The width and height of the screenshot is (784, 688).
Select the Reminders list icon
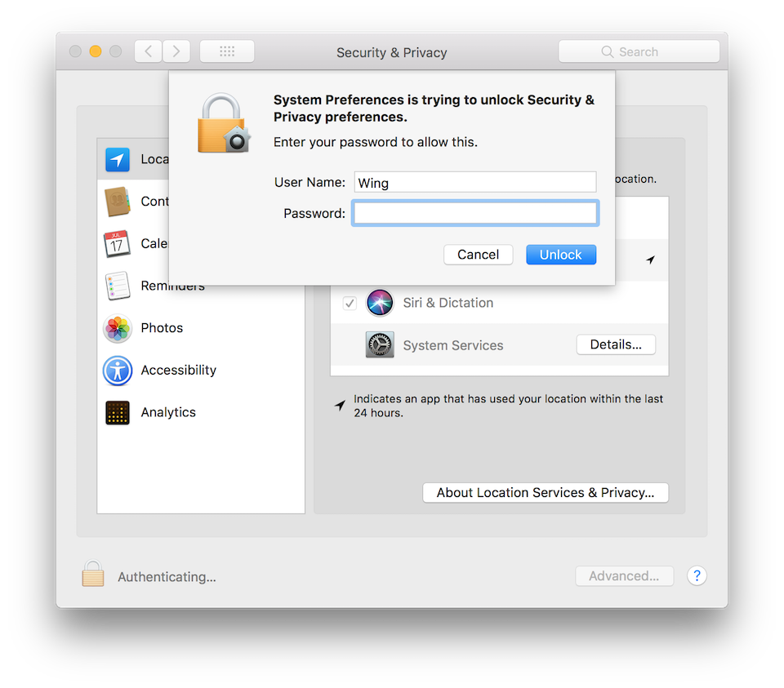(x=118, y=286)
